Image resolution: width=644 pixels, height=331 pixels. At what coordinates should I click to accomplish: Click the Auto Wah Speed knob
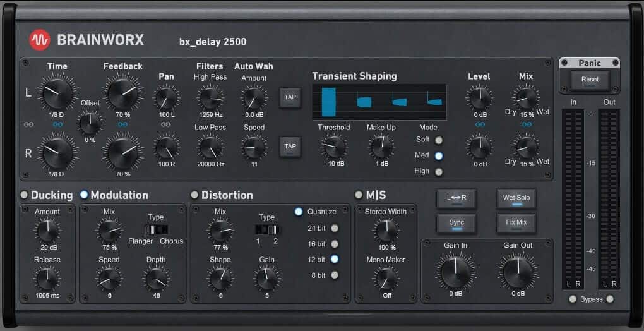pyautogui.click(x=254, y=148)
